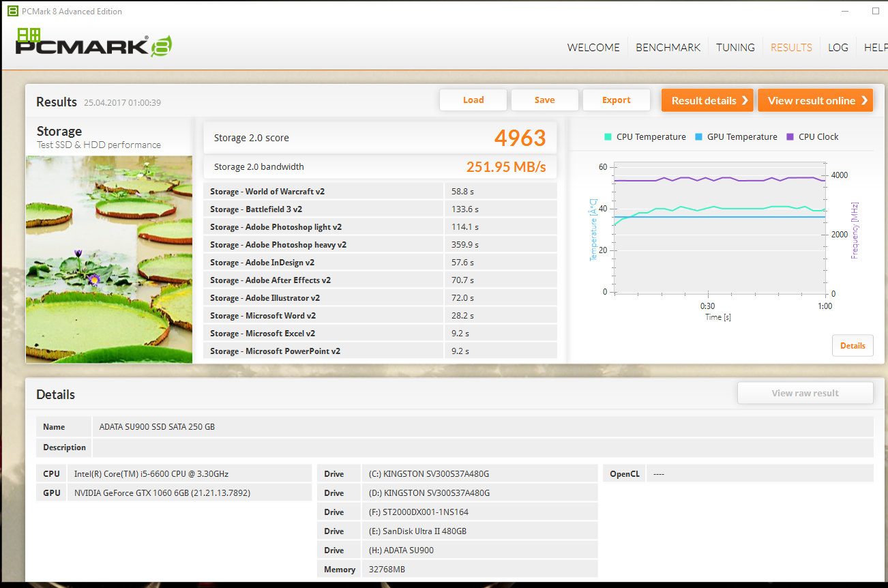Click the empty Description field
The width and height of the screenshot is (888, 588).
coord(482,447)
